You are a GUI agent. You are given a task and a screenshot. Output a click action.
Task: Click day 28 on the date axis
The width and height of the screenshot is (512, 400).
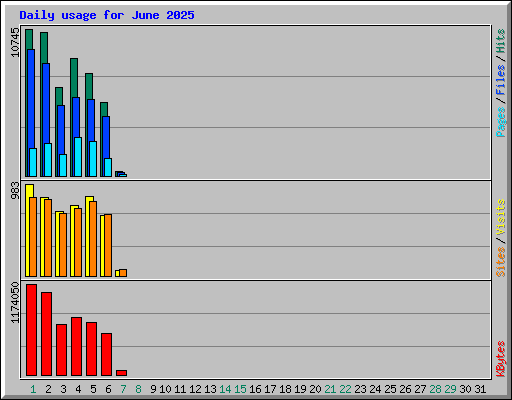[x=435, y=389]
